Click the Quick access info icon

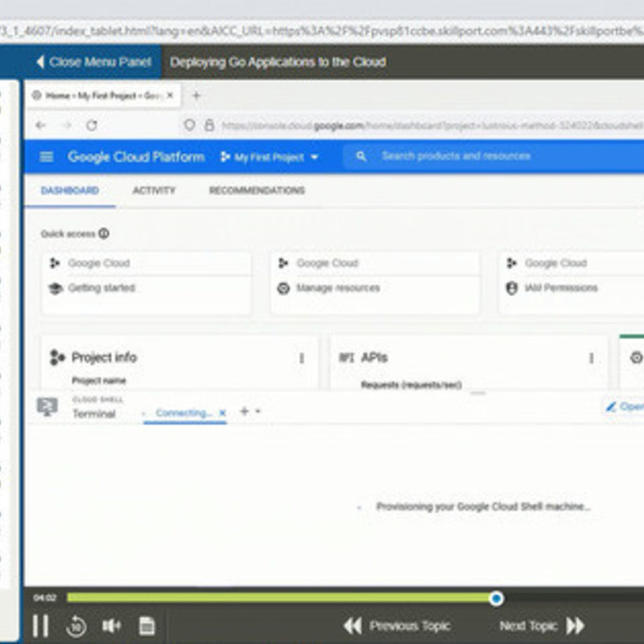click(104, 233)
